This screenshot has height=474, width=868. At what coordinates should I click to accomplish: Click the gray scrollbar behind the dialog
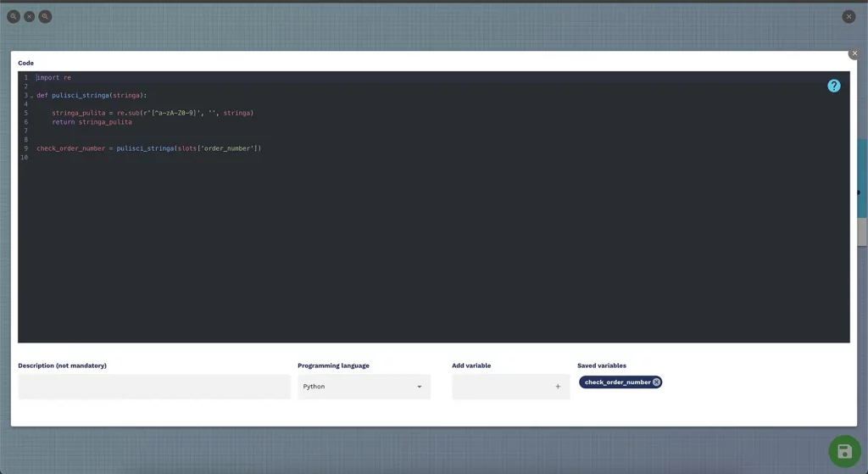coord(862,231)
